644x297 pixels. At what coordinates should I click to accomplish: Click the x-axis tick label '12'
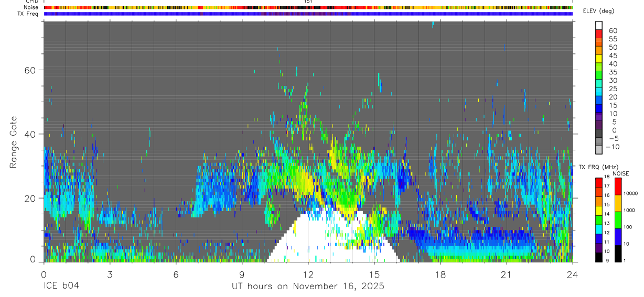[x=308, y=274]
